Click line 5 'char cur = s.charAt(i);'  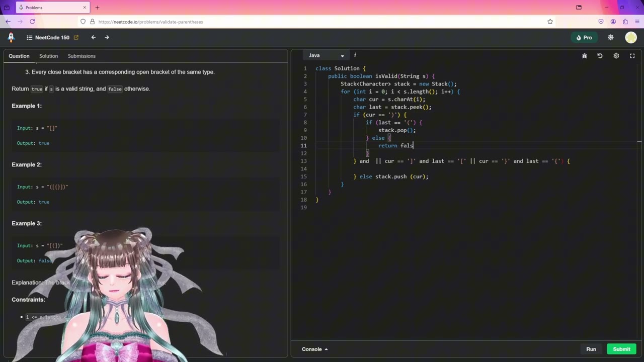[x=389, y=100]
